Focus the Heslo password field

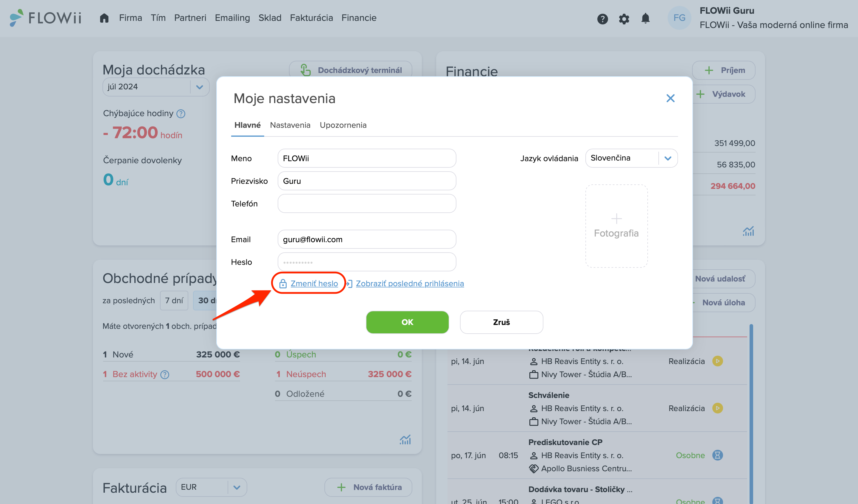coord(367,262)
